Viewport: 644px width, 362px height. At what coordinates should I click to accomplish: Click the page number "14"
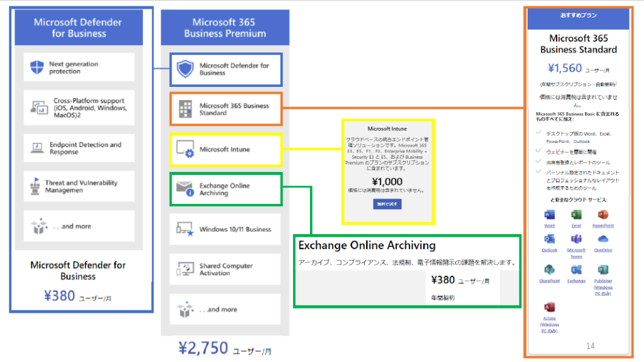pyautogui.click(x=590, y=346)
